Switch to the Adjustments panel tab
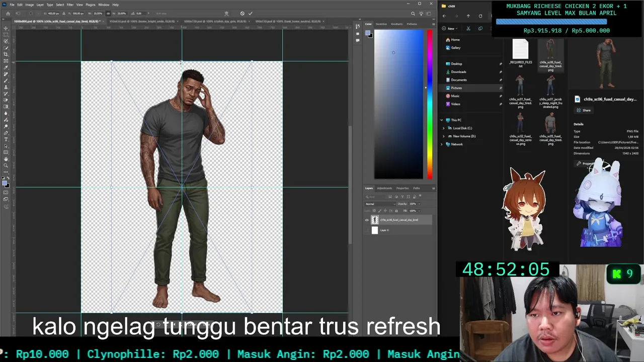The image size is (644, 362). (384, 189)
